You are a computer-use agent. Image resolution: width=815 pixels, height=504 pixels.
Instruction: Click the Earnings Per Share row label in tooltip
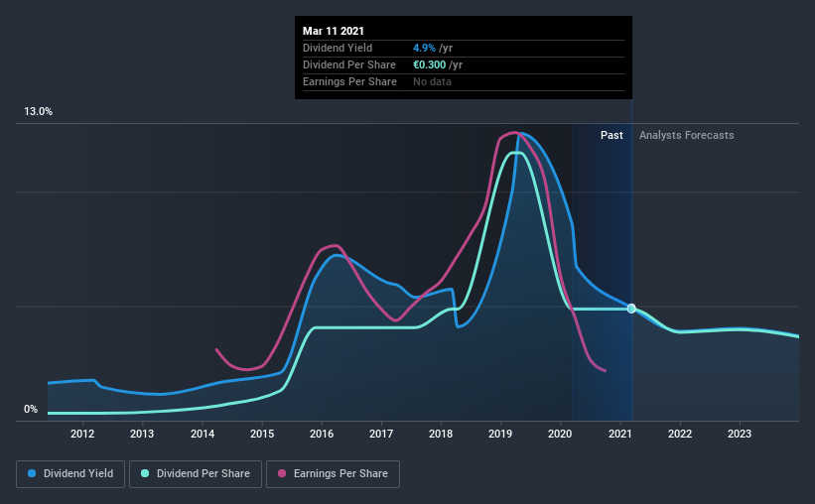(349, 81)
